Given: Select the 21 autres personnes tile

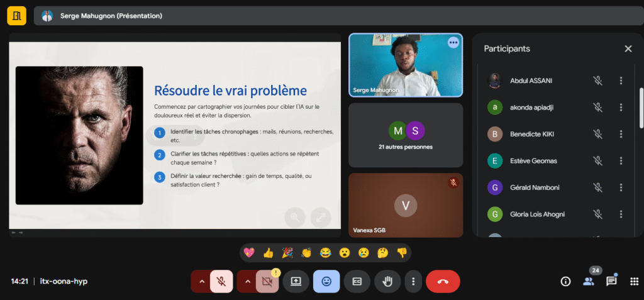Looking at the screenshot, I should 406,135.
